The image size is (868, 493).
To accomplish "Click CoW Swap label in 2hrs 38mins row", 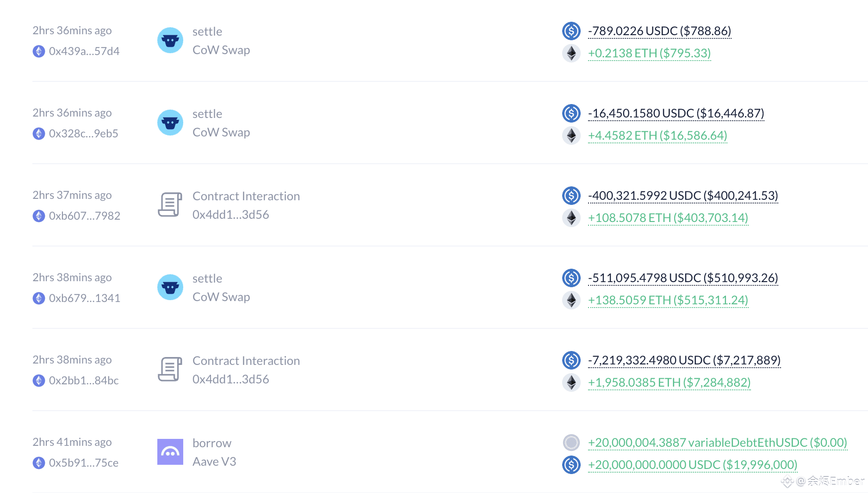I will pos(221,297).
